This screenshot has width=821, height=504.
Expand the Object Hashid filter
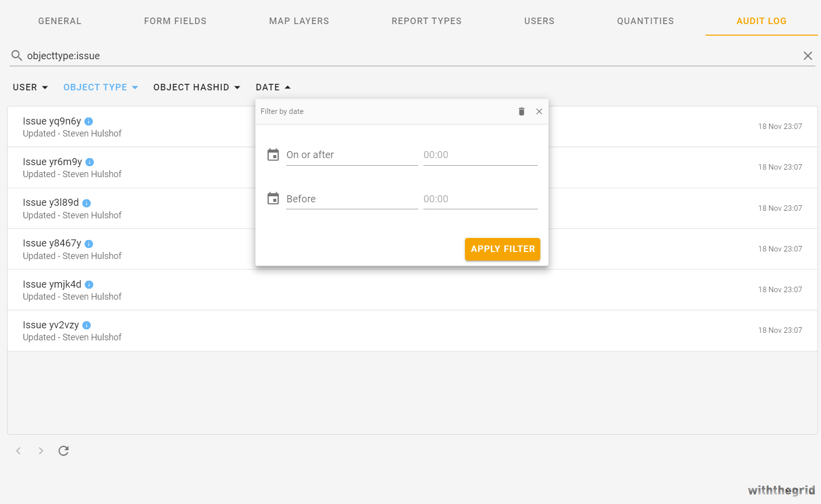click(x=196, y=87)
